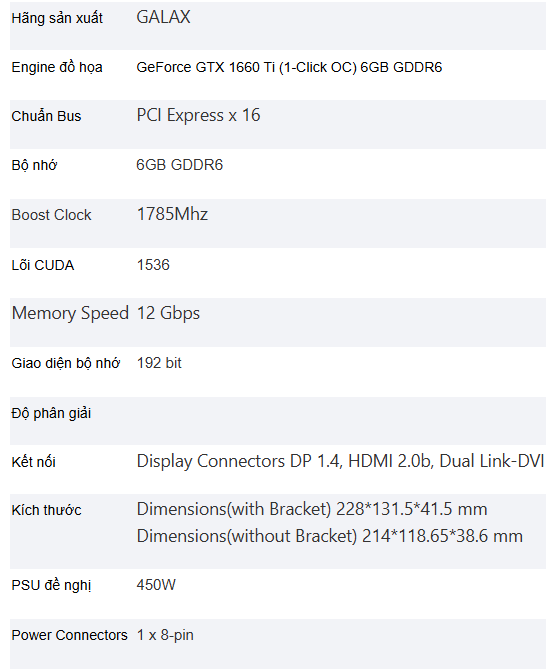Click the GeForce GTX 1660 Ti engine text
The height and width of the screenshot is (669, 547).
coord(289,67)
